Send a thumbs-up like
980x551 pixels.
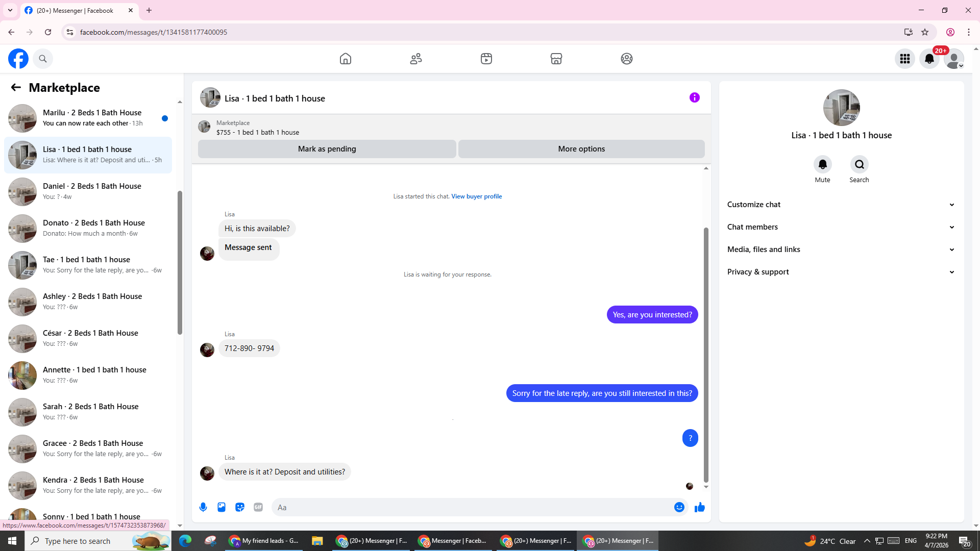pos(700,507)
